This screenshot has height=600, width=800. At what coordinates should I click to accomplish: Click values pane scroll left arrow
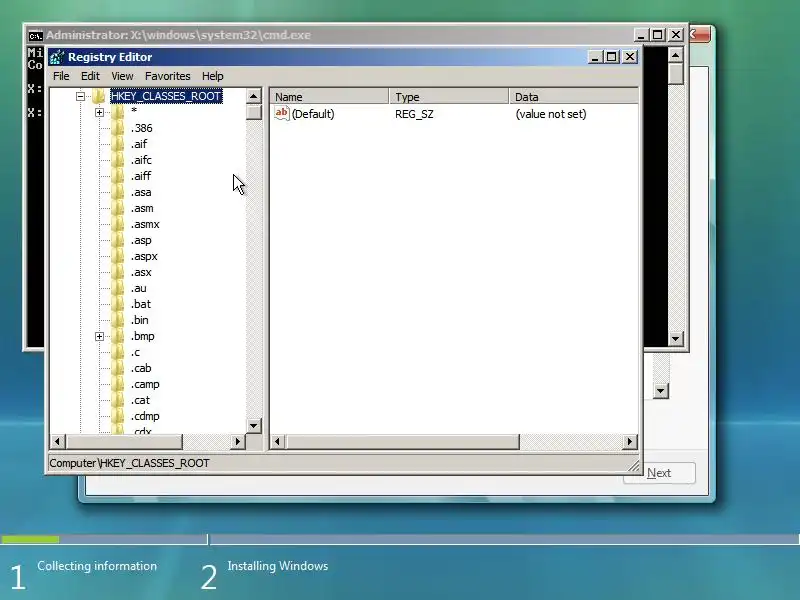278,441
